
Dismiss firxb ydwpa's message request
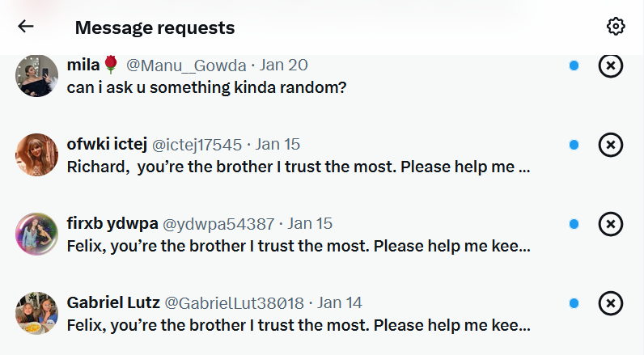coord(611,224)
